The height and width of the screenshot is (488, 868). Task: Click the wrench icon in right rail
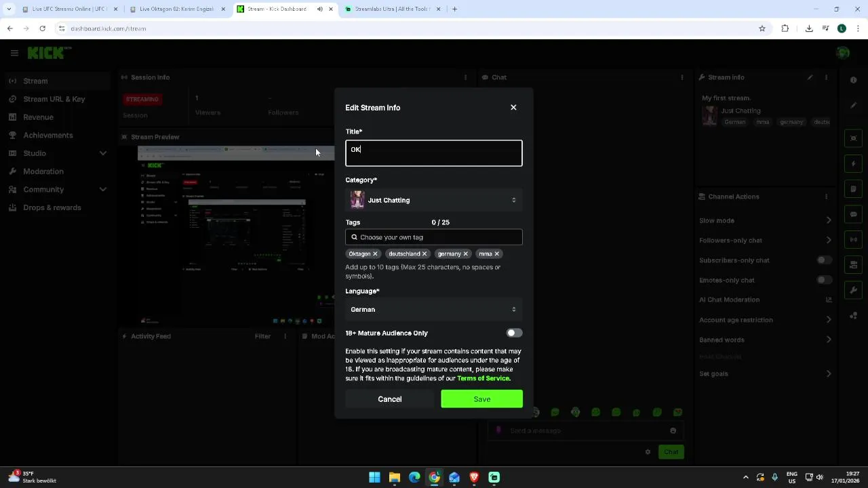[x=854, y=290]
